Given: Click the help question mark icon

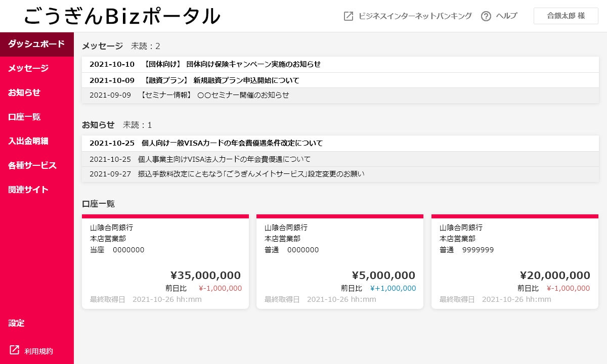Looking at the screenshot, I should tap(486, 16).
